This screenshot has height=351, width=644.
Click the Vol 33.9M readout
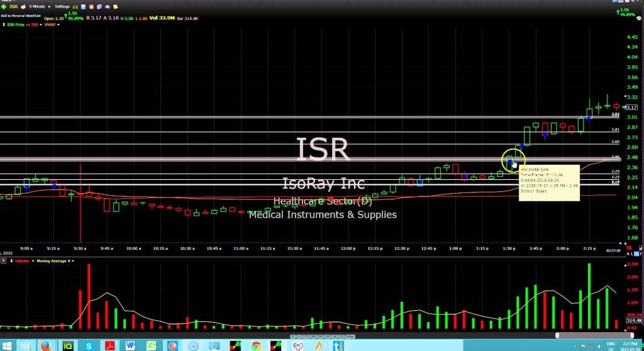click(x=162, y=18)
